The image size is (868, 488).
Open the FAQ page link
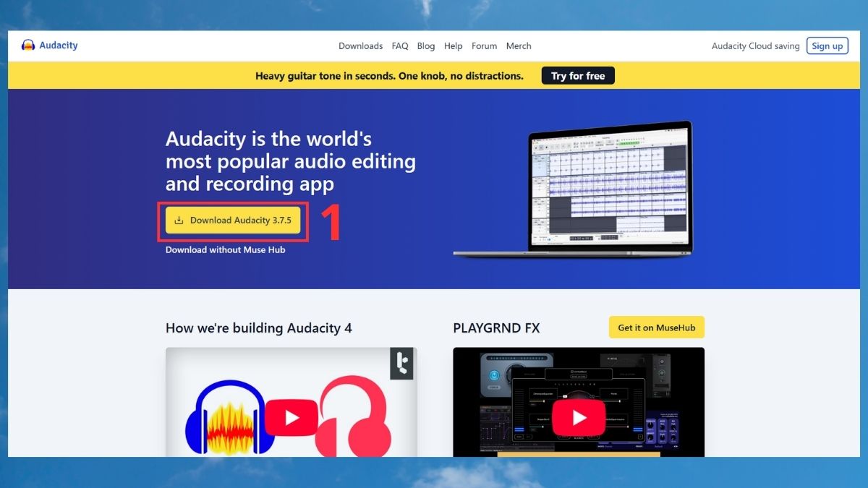400,46
